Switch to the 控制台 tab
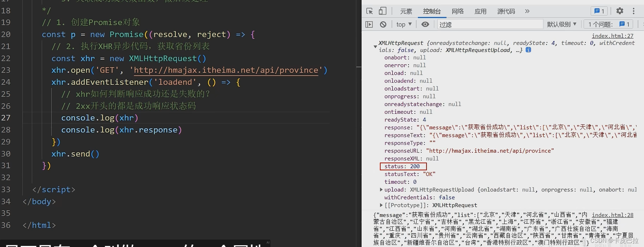The image size is (644, 247). point(432,11)
